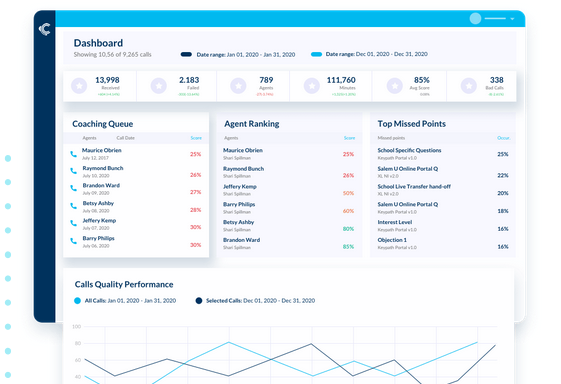The width and height of the screenshot is (561, 384).
Task: Click the light blue date range swatch
Action: [x=316, y=54]
